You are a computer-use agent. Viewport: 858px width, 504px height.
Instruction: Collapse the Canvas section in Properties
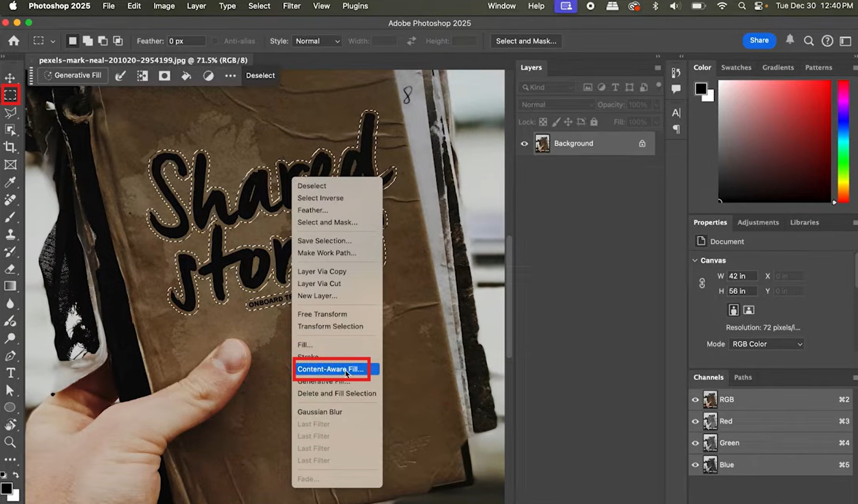[695, 261]
